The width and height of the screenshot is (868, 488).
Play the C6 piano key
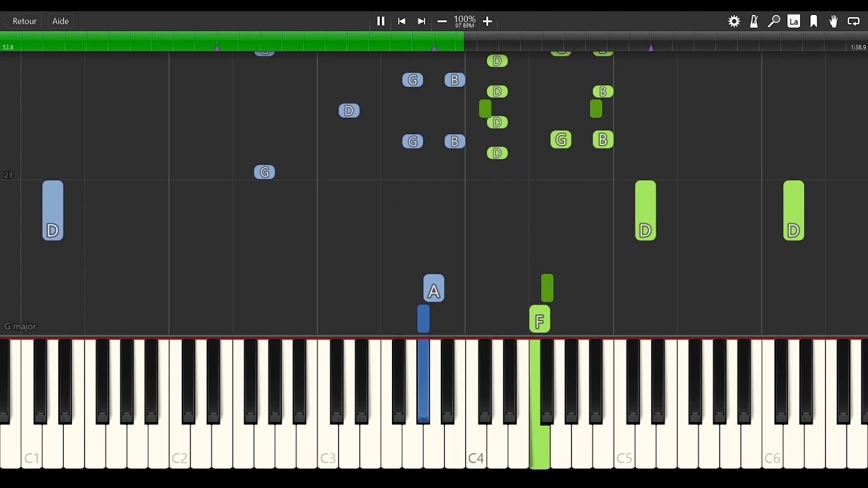(x=772, y=447)
